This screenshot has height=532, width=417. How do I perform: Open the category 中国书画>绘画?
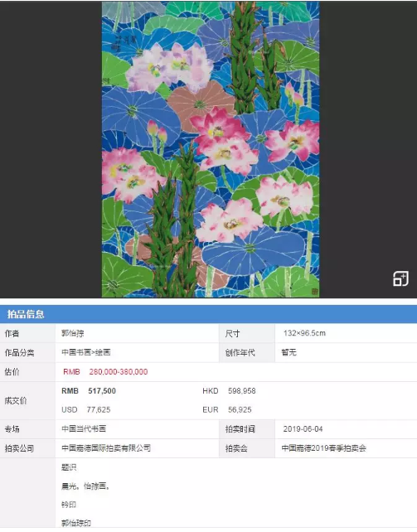(86, 352)
